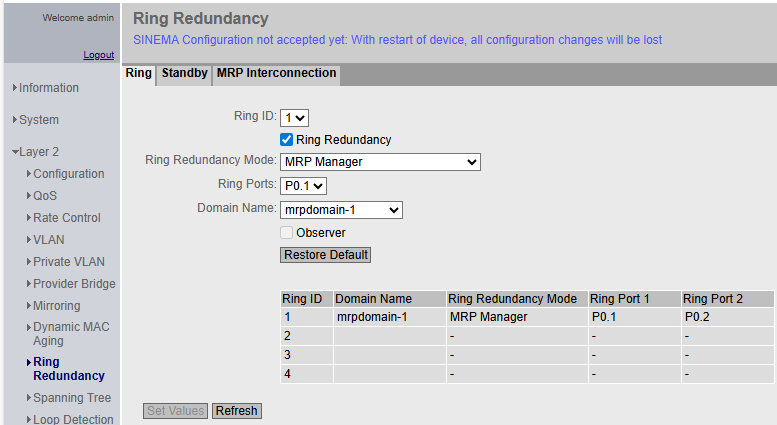Go to the Rate Control page
Image resolution: width=777 pixels, height=425 pixels.
coord(66,218)
